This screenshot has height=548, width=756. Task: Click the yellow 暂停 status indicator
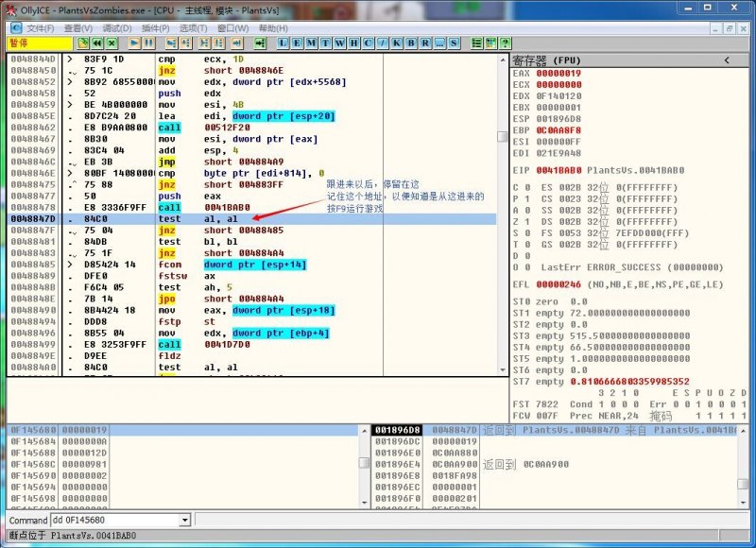pyautogui.click(x=40, y=43)
